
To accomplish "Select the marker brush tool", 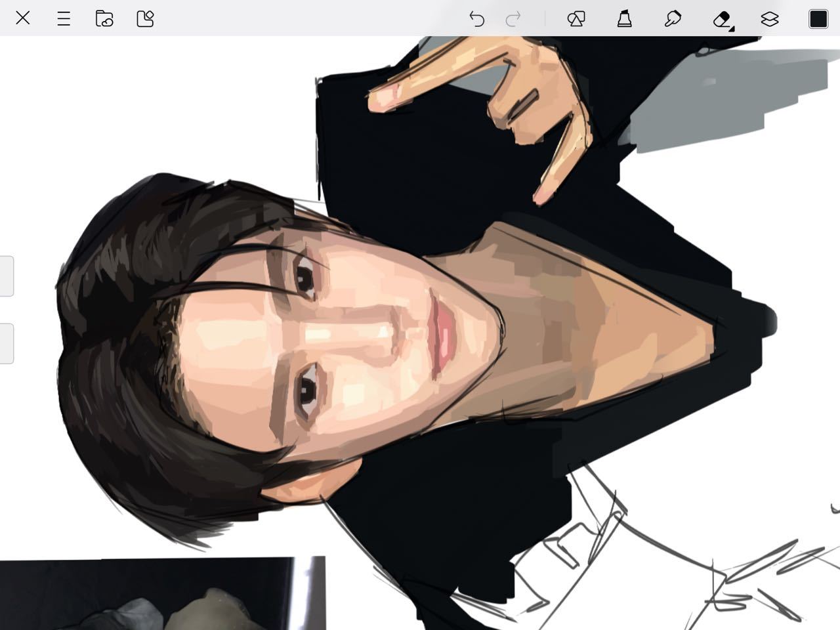I will click(624, 18).
